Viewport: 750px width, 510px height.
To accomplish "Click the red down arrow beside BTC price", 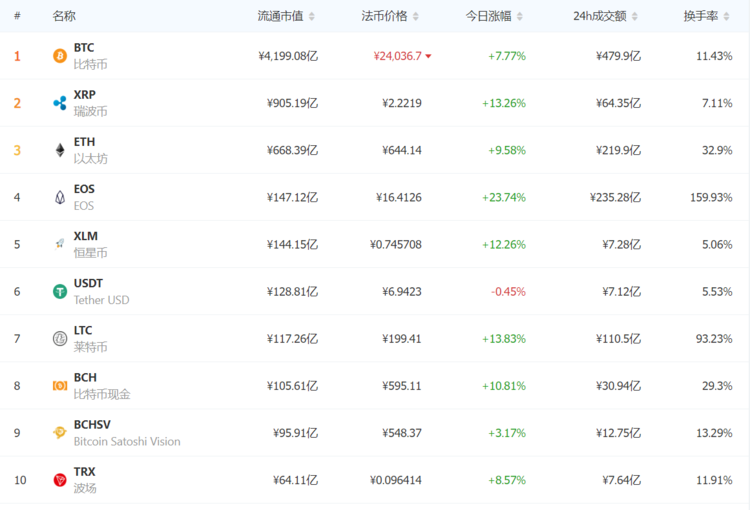I will point(429,56).
